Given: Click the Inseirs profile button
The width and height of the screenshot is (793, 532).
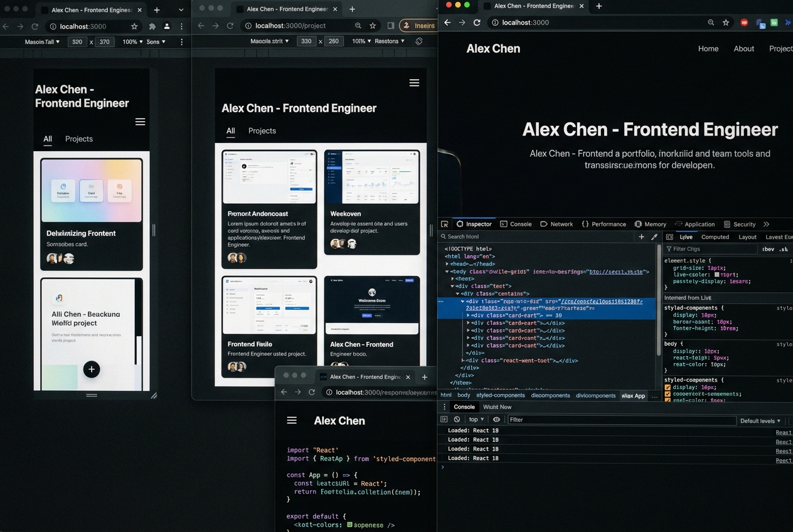Looking at the screenshot, I should point(418,26).
